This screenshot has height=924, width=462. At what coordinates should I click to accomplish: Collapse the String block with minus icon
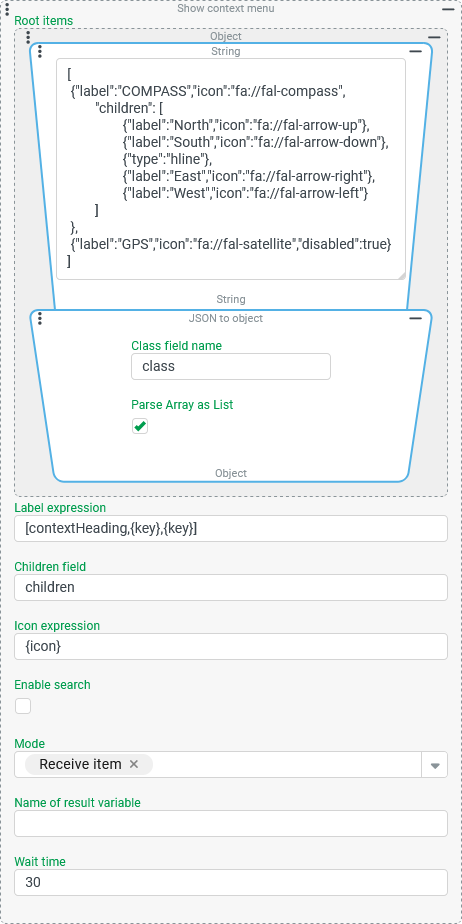415,52
